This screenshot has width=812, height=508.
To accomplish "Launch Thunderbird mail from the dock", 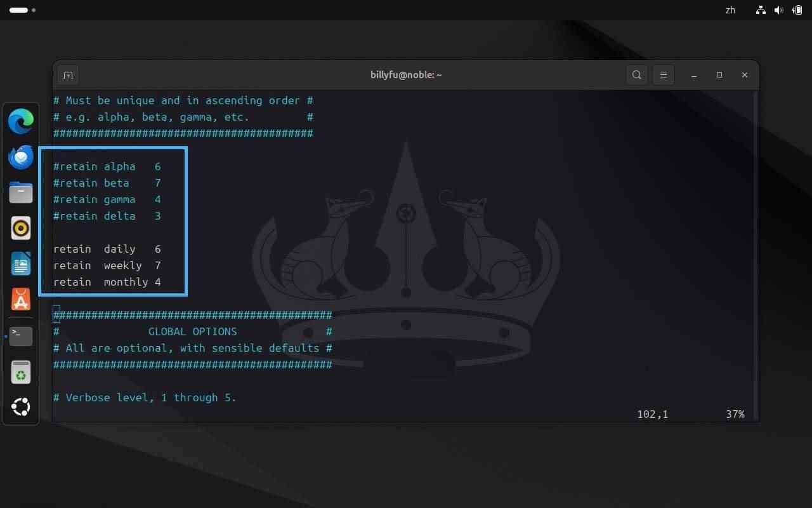I will (x=21, y=157).
